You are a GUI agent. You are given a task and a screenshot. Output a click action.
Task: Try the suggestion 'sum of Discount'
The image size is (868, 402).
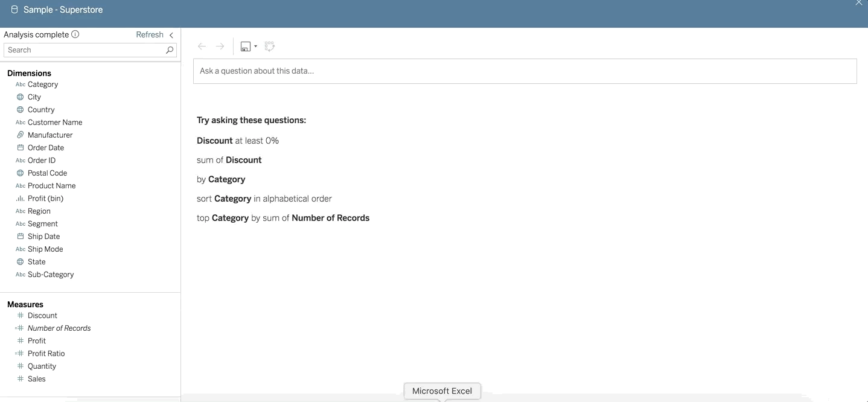click(x=229, y=160)
